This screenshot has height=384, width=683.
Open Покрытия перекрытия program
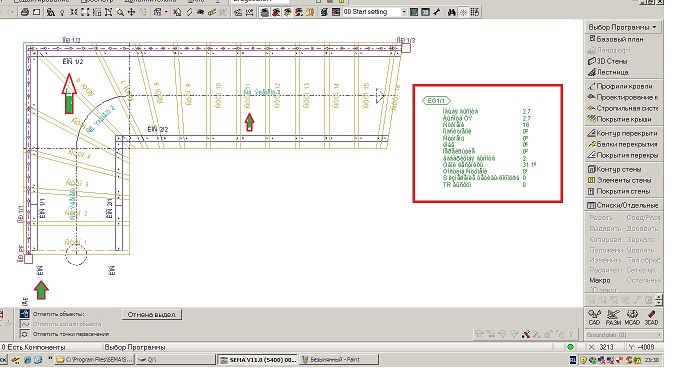[623, 155]
